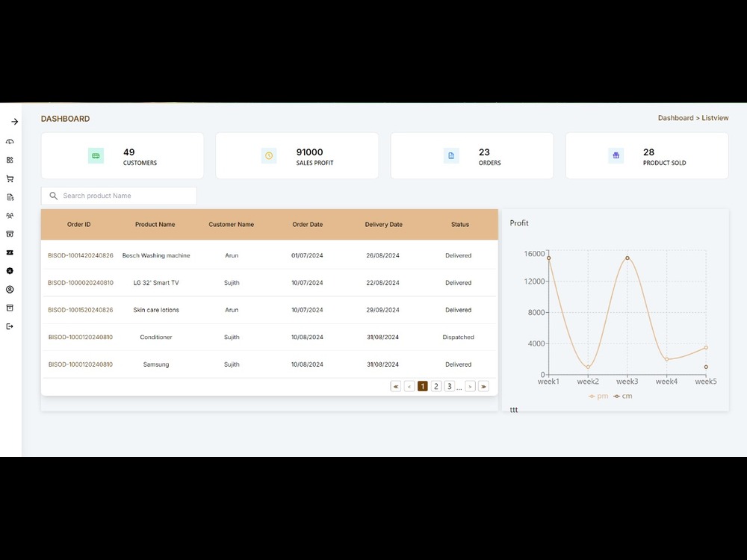Click the Dashboard breadcrumb link

pos(675,118)
